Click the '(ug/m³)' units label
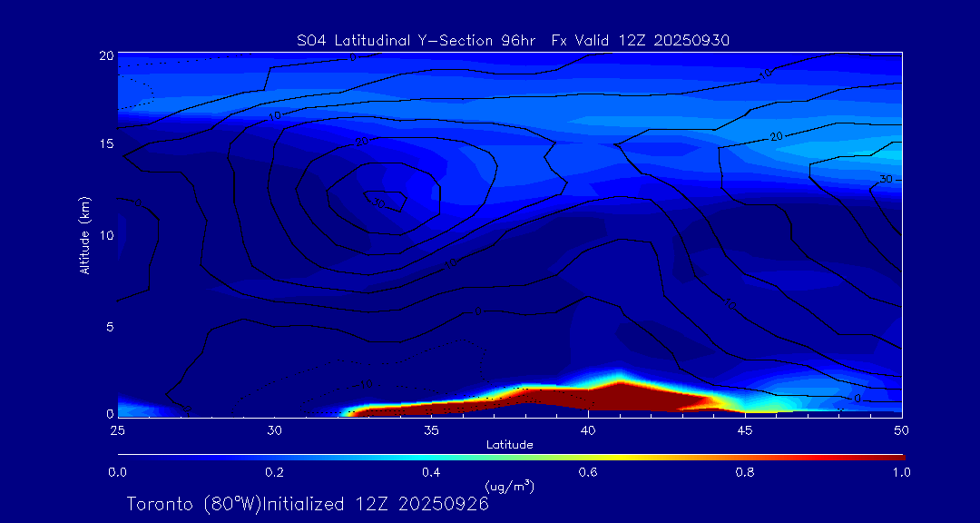Viewport: 980px width, 523px height. pos(509,486)
